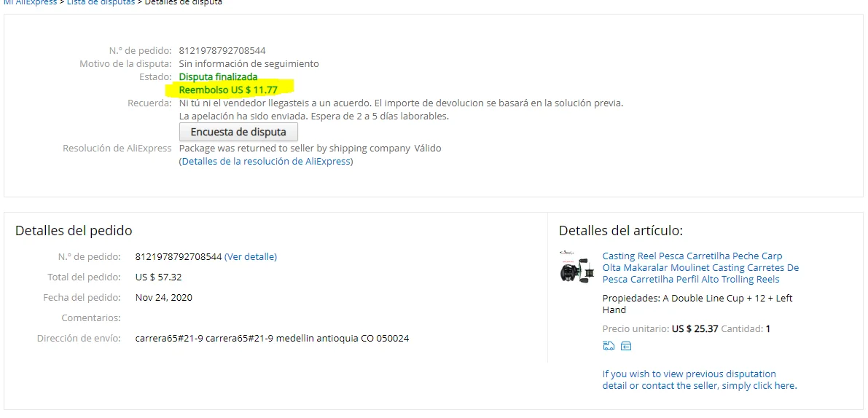The height and width of the screenshot is (418, 868).
Task: Click the previous disputation detail contact seller link
Action: [x=700, y=380]
